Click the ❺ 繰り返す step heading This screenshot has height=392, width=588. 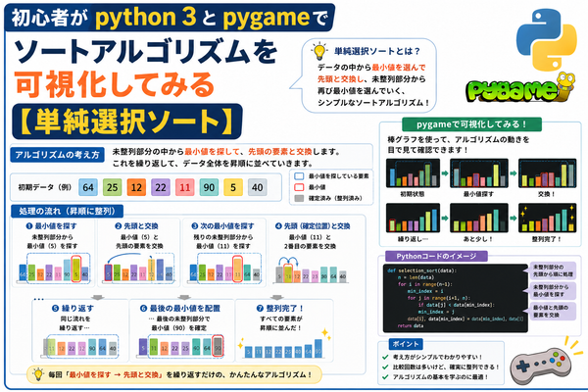click(73, 308)
